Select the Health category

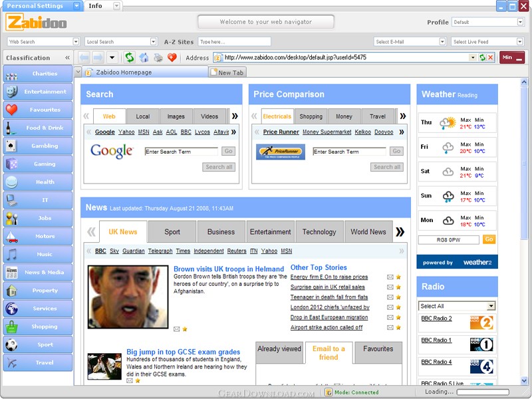(x=38, y=182)
